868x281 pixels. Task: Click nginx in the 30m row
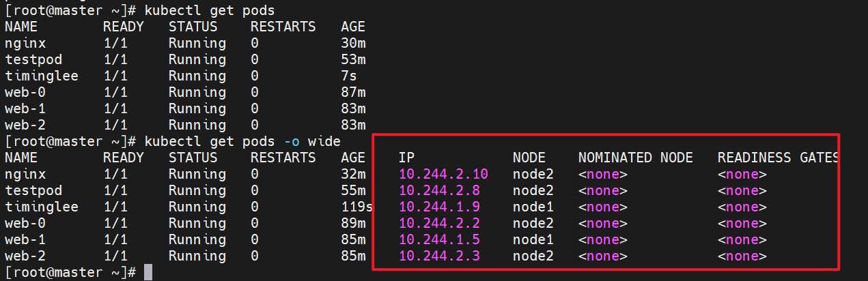pyautogui.click(x=25, y=44)
